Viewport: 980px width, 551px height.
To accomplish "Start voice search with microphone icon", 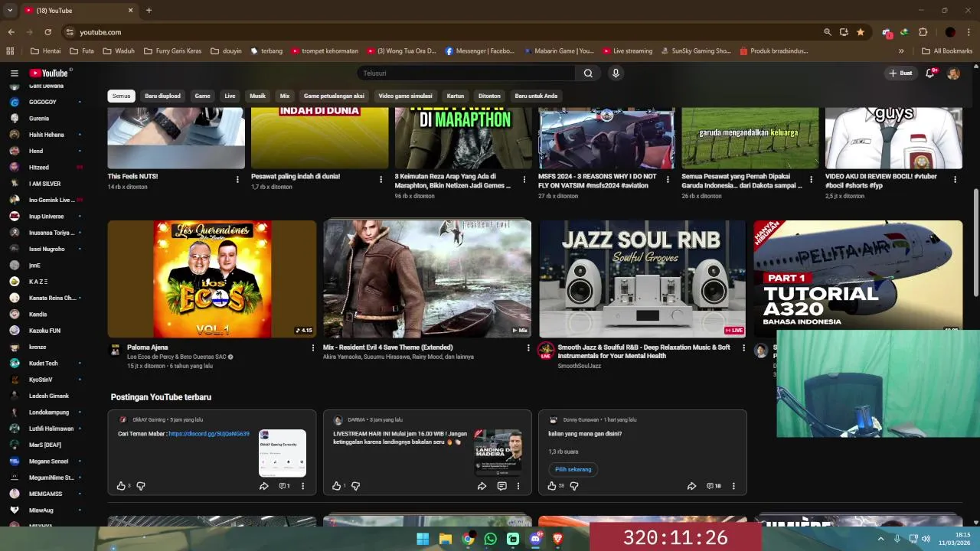I will tap(616, 73).
